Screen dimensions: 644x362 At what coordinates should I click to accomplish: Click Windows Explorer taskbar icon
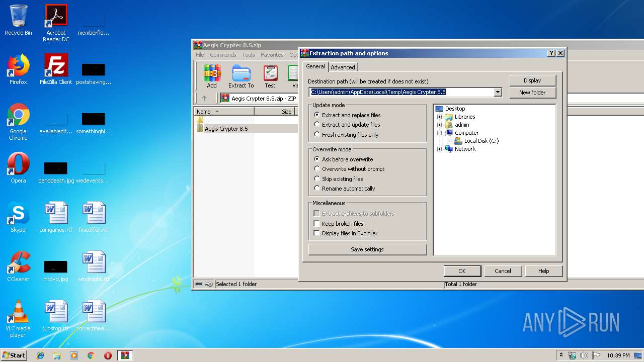tap(57, 355)
